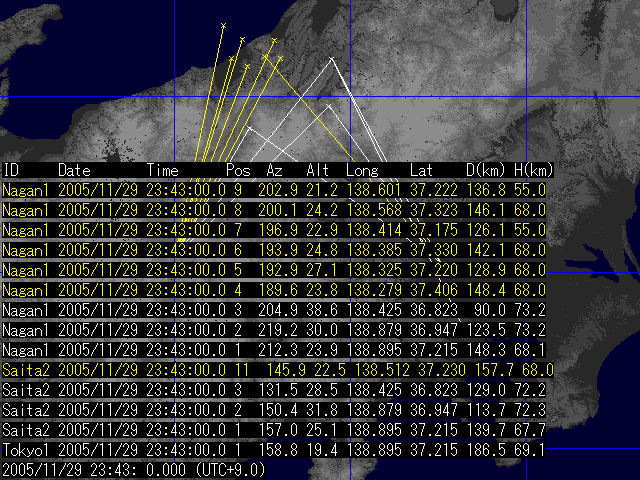Click longitude value 138.568
The width and height of the screenshot is (640, 480).
click(x=374, y=210)
